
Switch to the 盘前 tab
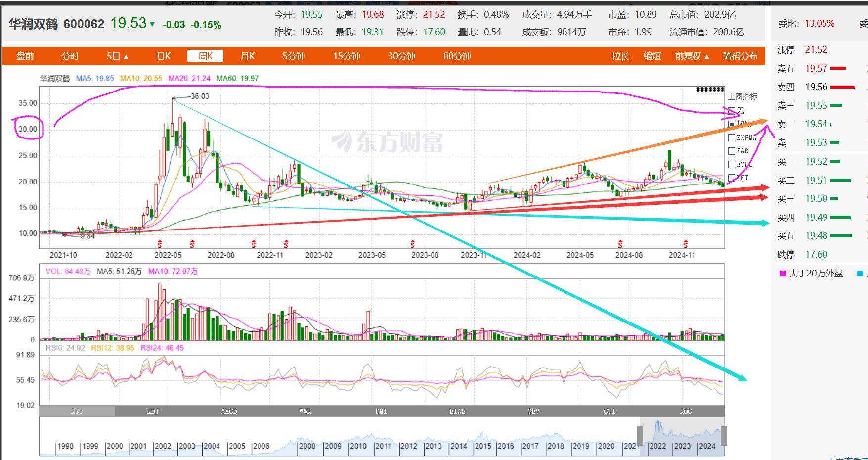pos(25,56)
